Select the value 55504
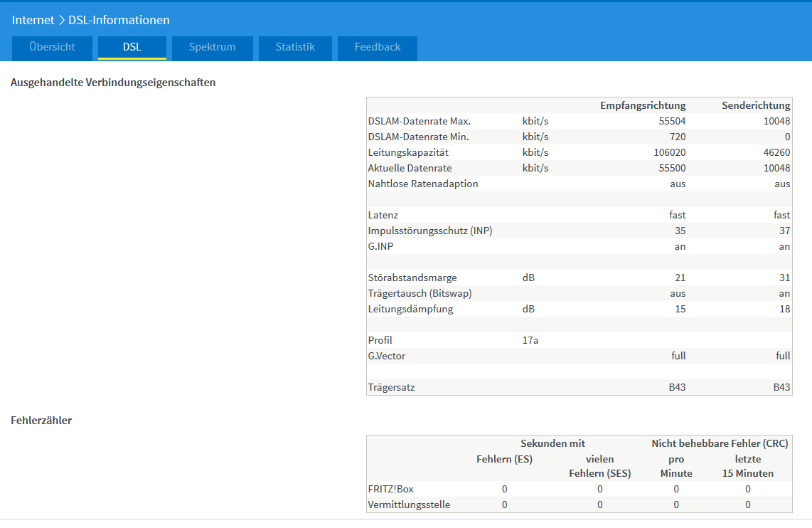 (672, 121)
